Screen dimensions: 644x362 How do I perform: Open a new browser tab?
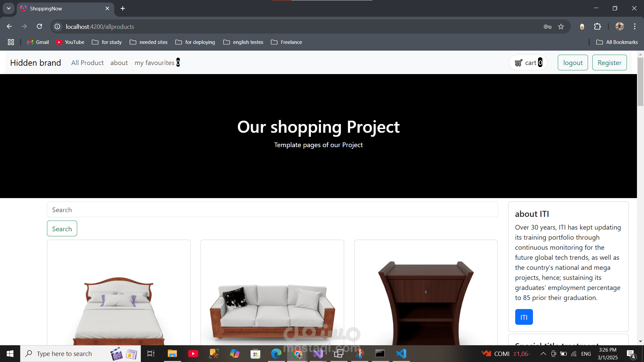pyautogui.click(x=123, y=8)
